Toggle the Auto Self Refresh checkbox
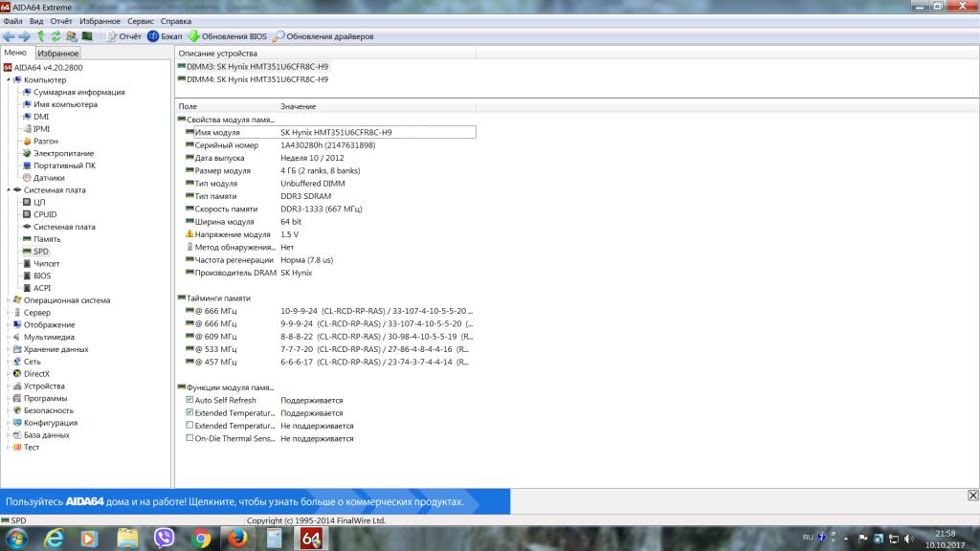Viewport: 980px width, 551px height. click(x=189, y=401)
